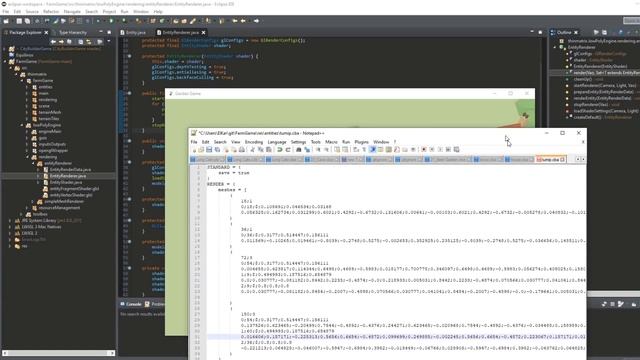The width and height of the screenshot is (640, 360).
Task: Click line 31 highlighted text in Notepad++
Action: pyautogui.click(x=396, y=337)
